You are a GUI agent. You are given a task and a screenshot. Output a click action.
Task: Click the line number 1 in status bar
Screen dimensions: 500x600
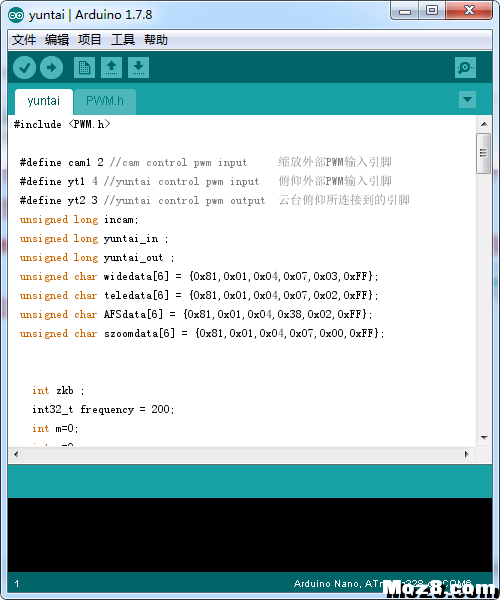(17, 584)
